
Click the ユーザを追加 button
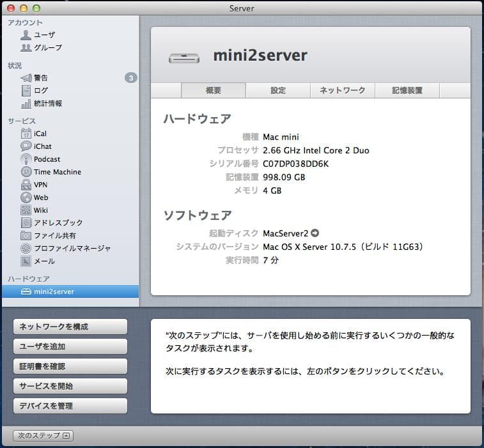coord(70,346)
